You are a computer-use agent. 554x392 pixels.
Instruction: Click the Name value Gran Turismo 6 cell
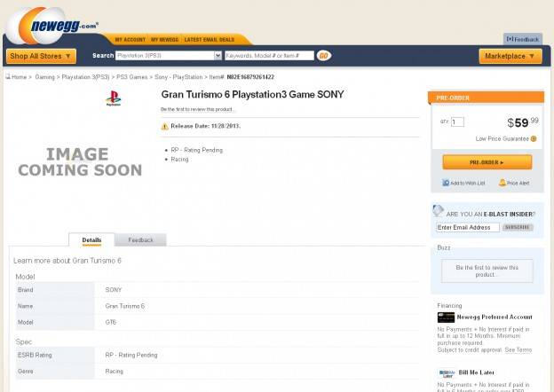257,306
